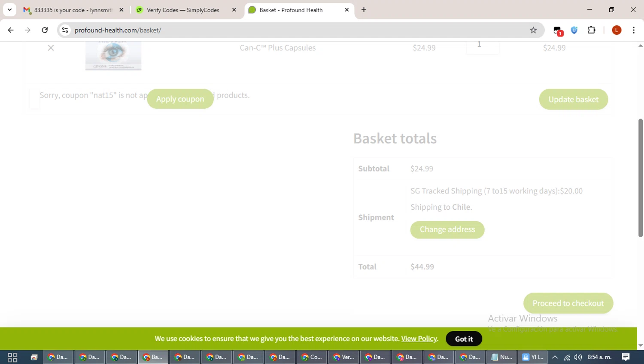This screenshot has height=364, width=644.
Task: Go back to the previous page
Action: pyautogui.click(x=11, y=30)
